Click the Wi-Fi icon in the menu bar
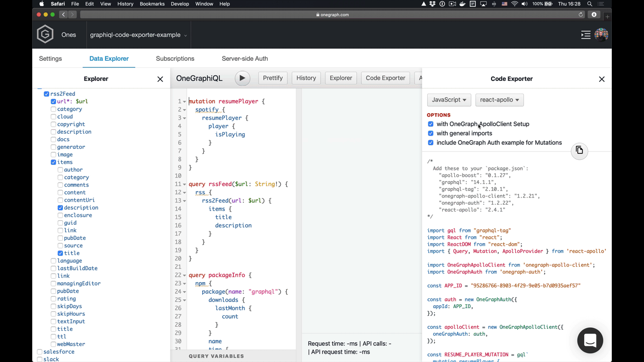Viewport: 644px width, 362px height. (514, 4)
